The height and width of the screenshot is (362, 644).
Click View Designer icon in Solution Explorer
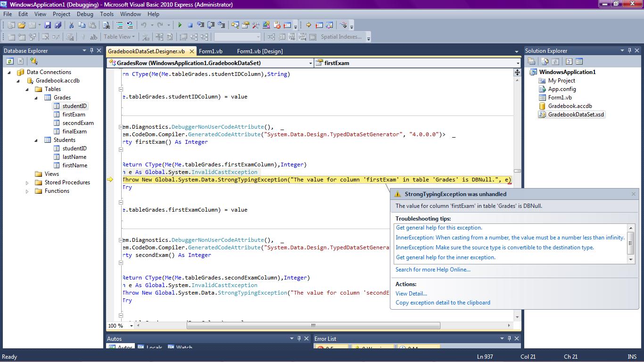tap(579, 61)
